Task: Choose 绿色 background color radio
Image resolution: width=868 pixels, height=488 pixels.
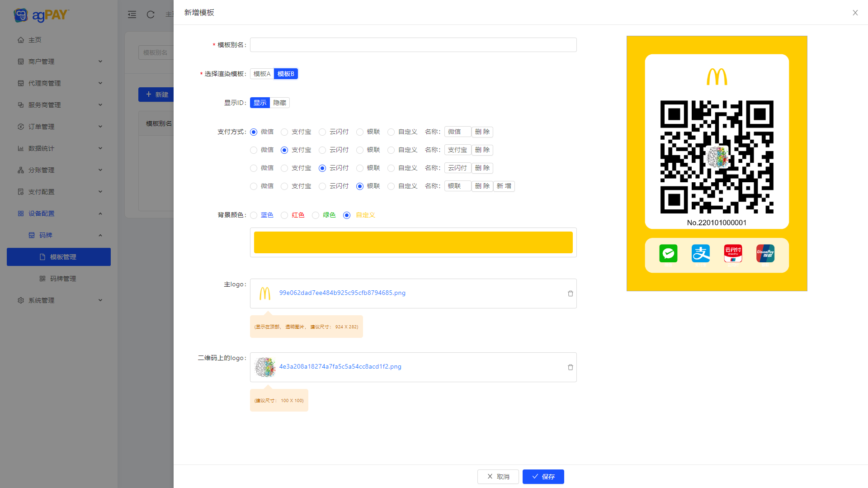Action: click(x=316, y=215)
